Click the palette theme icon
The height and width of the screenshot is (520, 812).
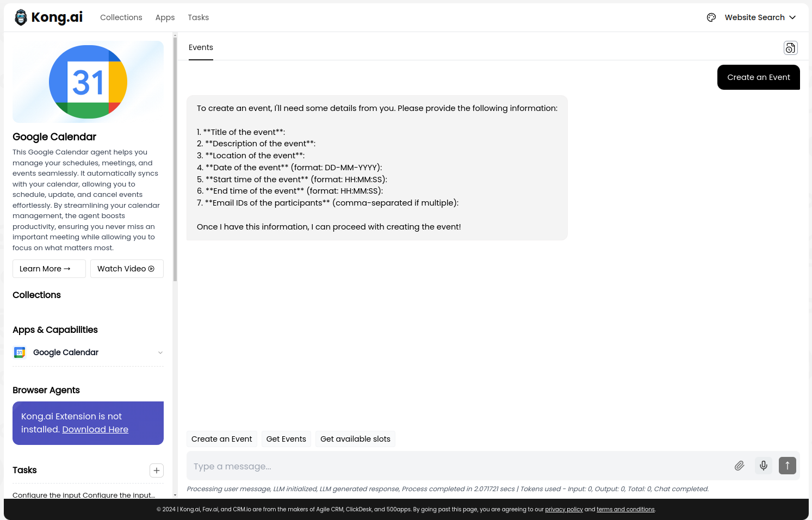(711, 17)
